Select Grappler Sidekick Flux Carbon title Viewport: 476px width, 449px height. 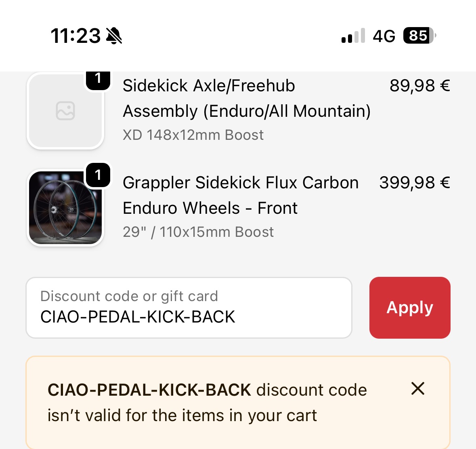point(240,195)
